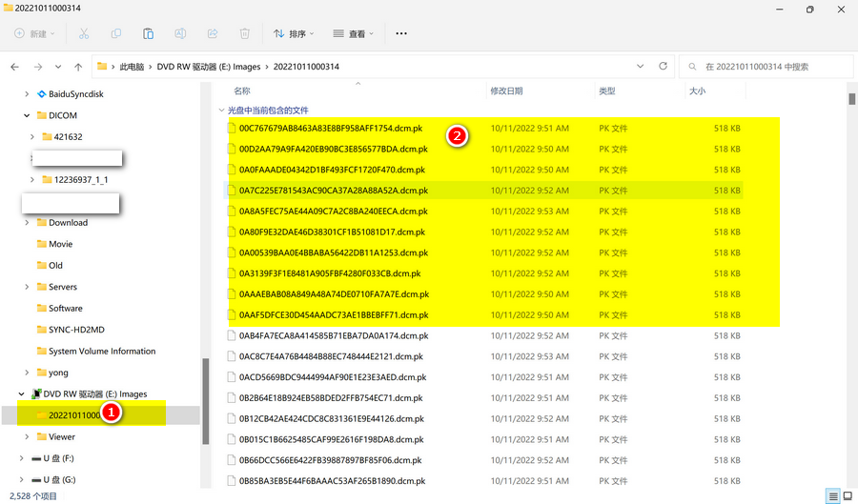This screenshot has width=858, height=504.
Task: Select the Software folder in tree
Action: [66, 309]
